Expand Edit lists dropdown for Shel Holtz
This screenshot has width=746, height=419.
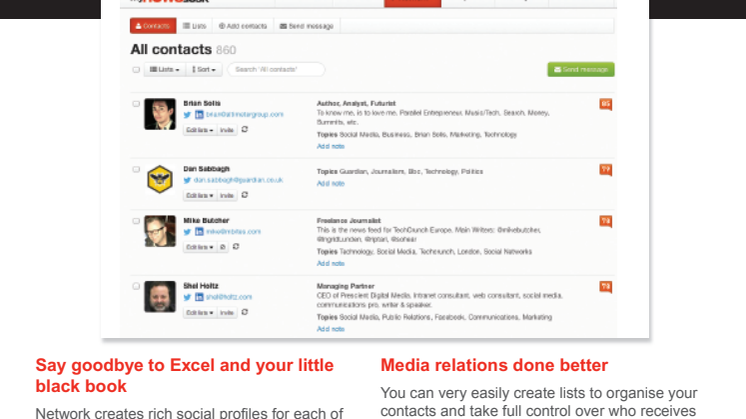click(x=200, y=313)
